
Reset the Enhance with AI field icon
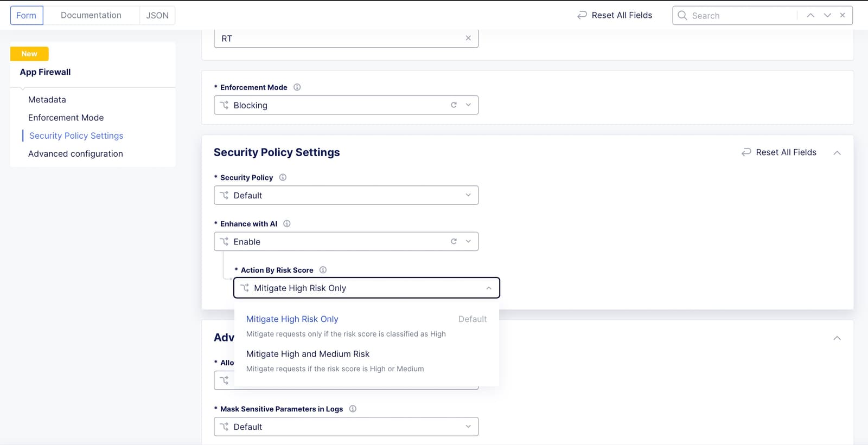pyautogui.click(x=454, y=242)
